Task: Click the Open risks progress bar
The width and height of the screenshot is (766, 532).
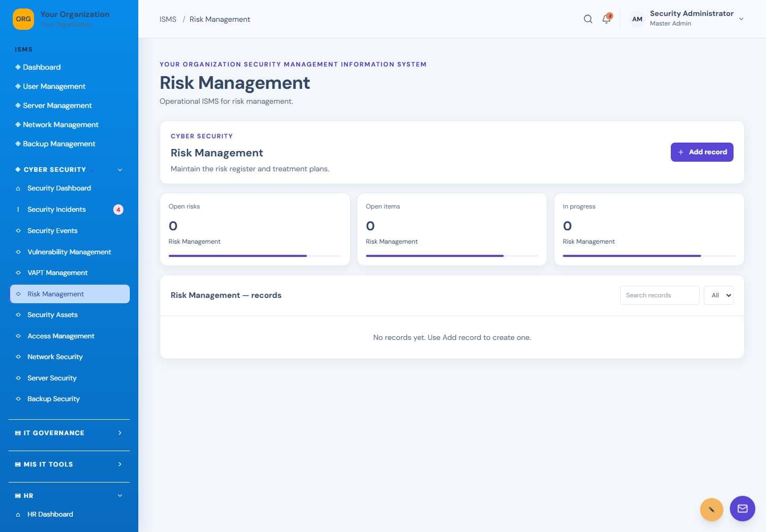Action: click(x=255, y=256)
